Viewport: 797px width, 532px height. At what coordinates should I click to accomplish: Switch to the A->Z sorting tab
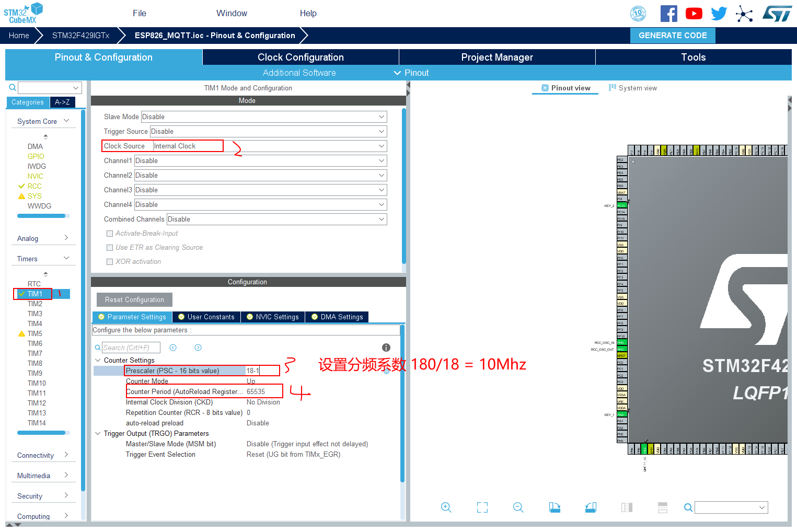point(62,102)
